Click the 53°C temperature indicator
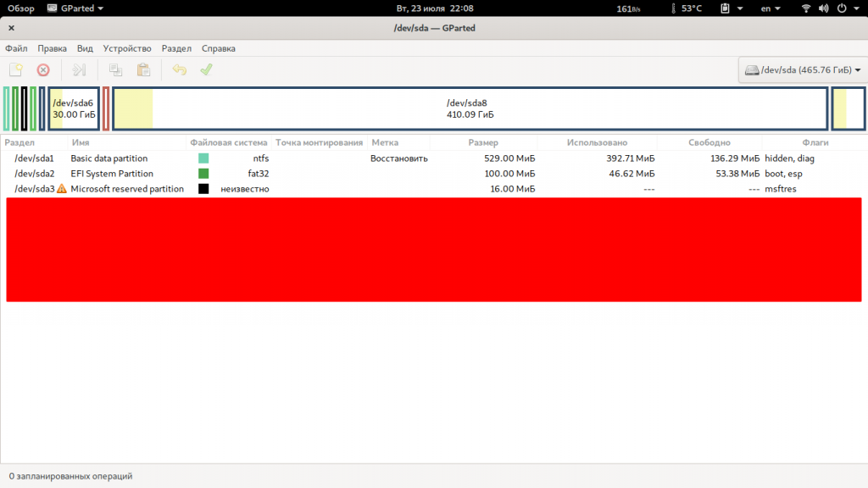 tap(687, 8)
